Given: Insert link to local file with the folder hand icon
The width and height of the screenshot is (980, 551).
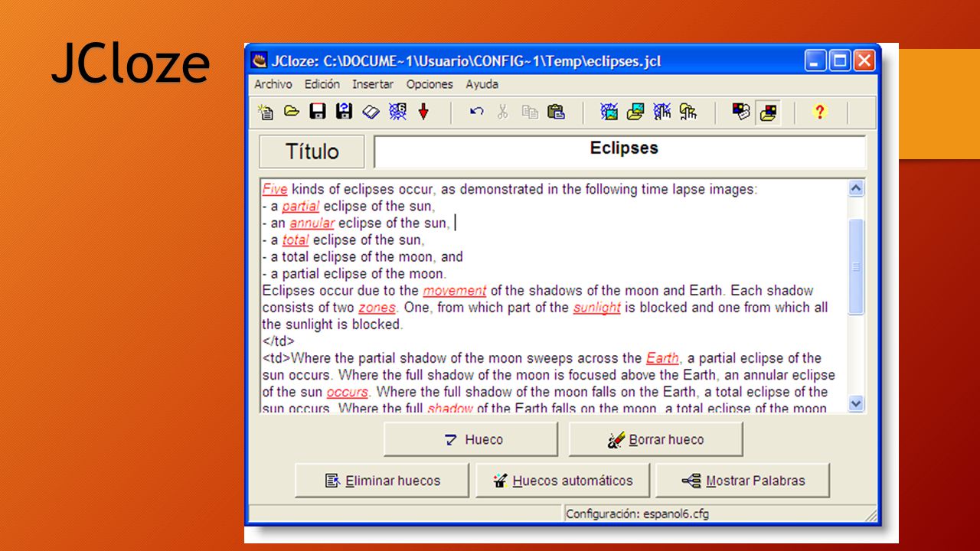Looking at the screenshot, I should 688,112.
